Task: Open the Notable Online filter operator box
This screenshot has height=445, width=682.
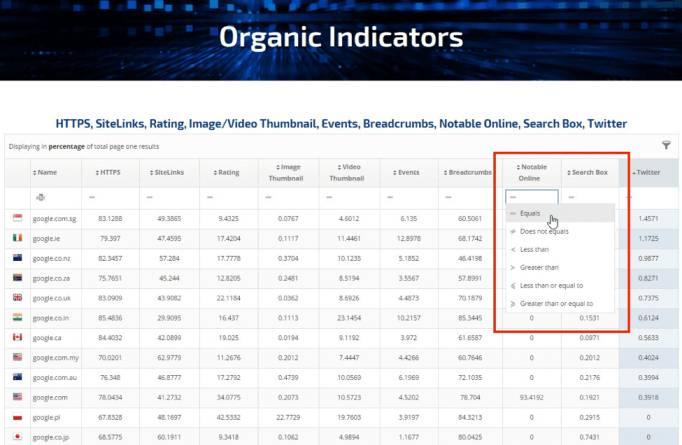Action: 531,197
